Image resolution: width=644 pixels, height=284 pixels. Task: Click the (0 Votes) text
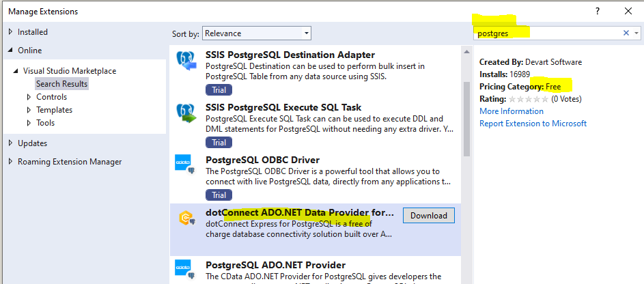566,99
